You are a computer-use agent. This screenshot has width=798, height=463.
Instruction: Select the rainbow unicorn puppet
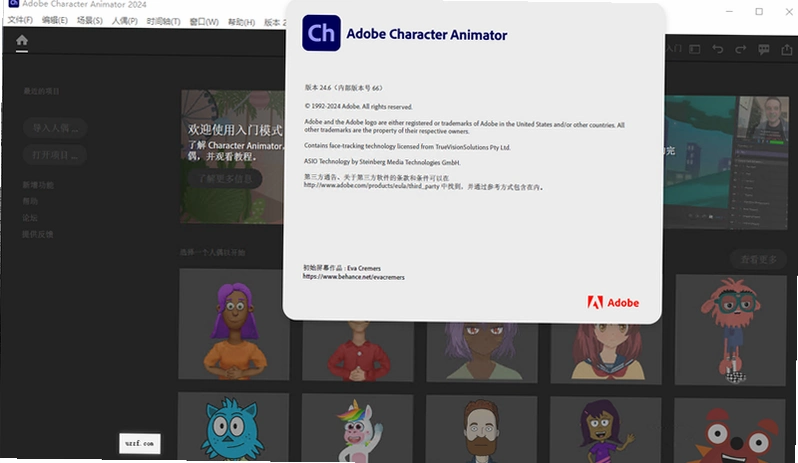pos(357,428)
